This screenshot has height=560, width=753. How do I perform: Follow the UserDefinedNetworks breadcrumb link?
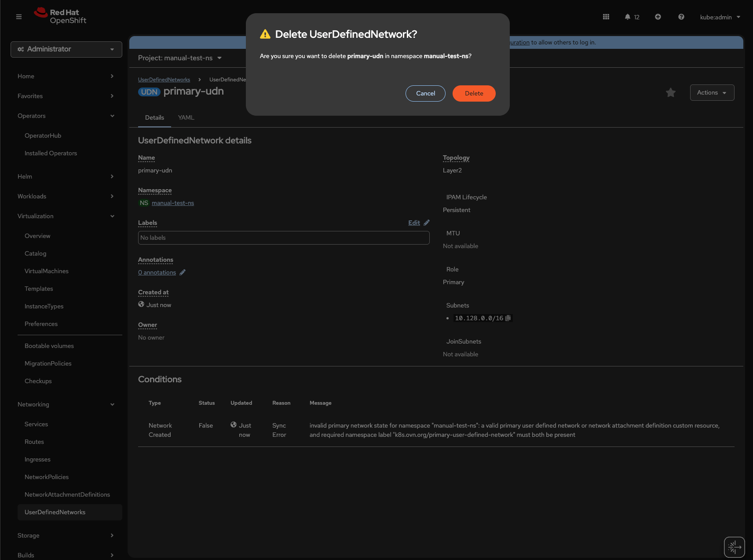point(164,80)
